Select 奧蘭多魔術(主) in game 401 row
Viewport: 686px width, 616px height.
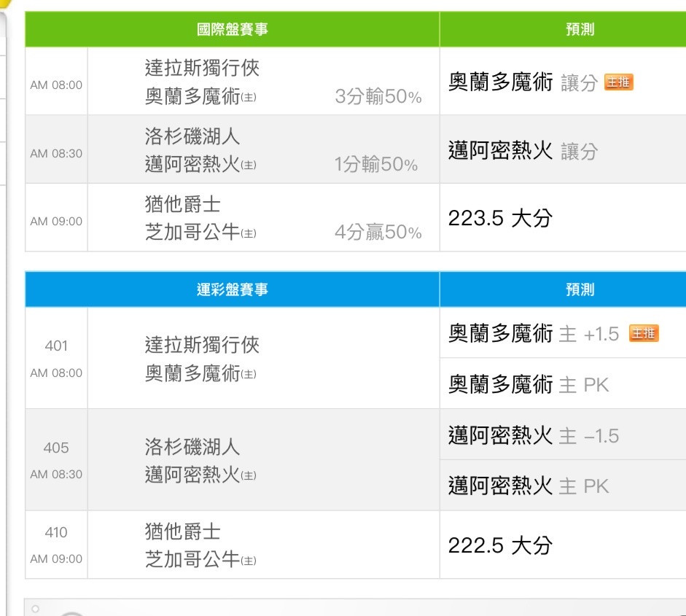click(x=200, y=373)
